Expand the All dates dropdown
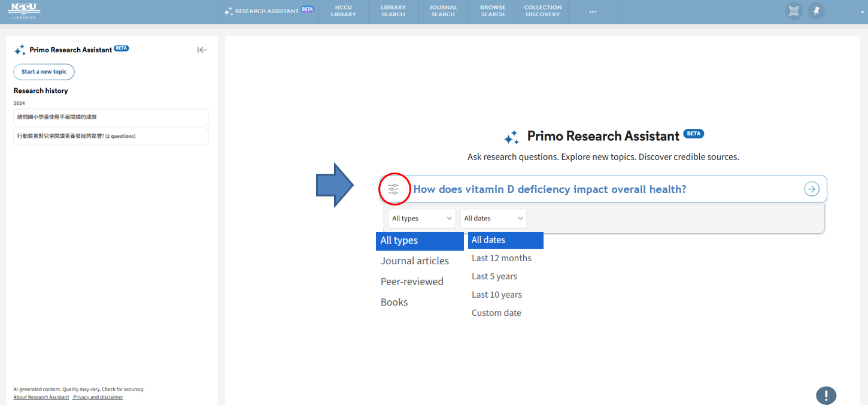This screenshot has height=405, width=868. click(x=493, y=218)
